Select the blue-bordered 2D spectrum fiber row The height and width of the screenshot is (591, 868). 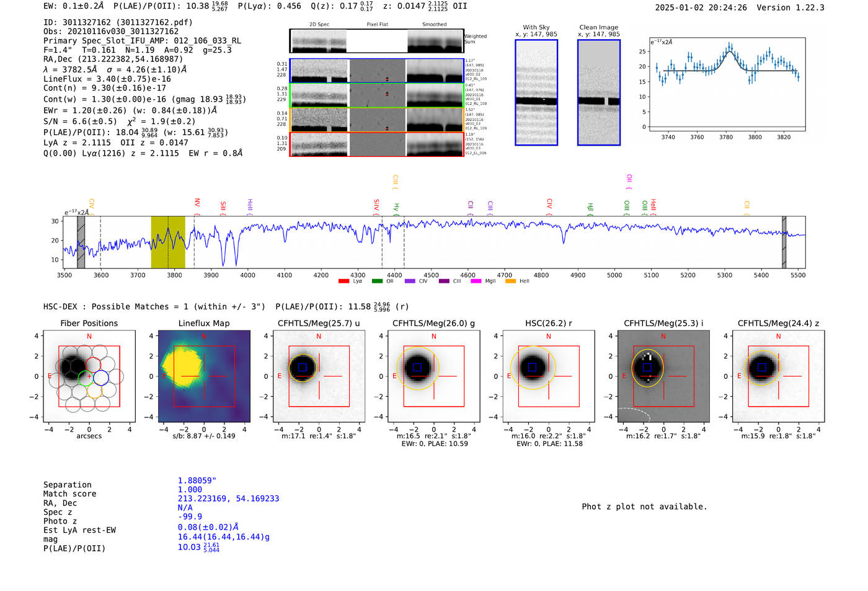[x=376, y=71]
